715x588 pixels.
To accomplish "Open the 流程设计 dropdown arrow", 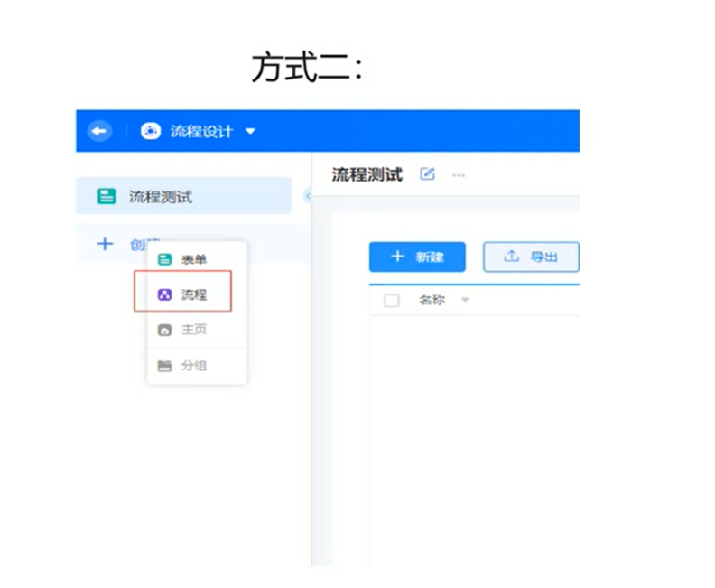I will tap(250, 131).
